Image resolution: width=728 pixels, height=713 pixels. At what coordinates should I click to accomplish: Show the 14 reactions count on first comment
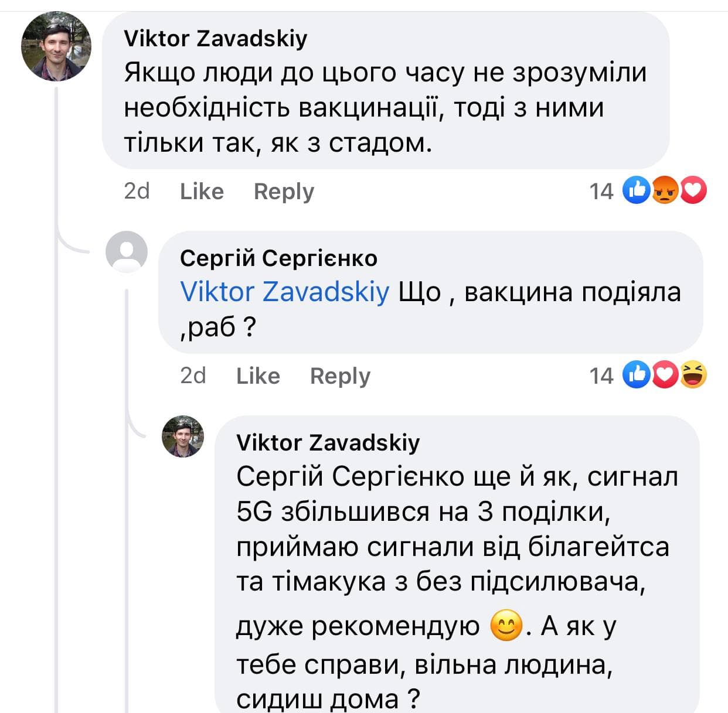[601, 191]
